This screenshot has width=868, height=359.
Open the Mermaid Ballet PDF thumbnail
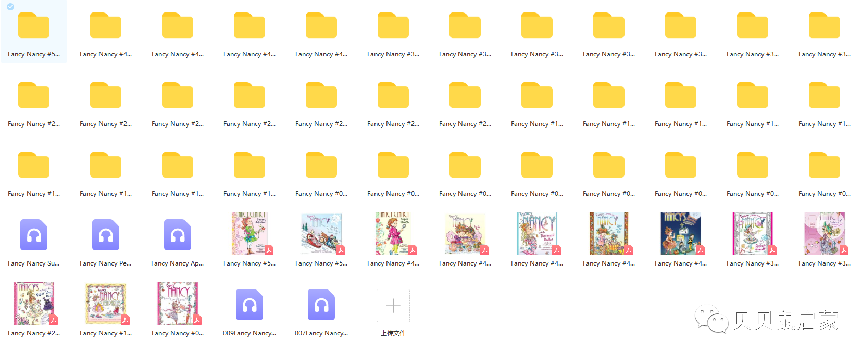(537, 233)
